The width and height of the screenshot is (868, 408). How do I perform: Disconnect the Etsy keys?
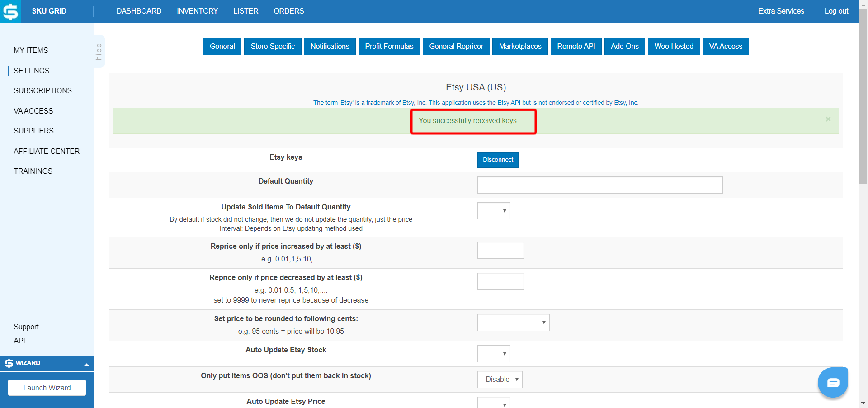click(498, 160)
